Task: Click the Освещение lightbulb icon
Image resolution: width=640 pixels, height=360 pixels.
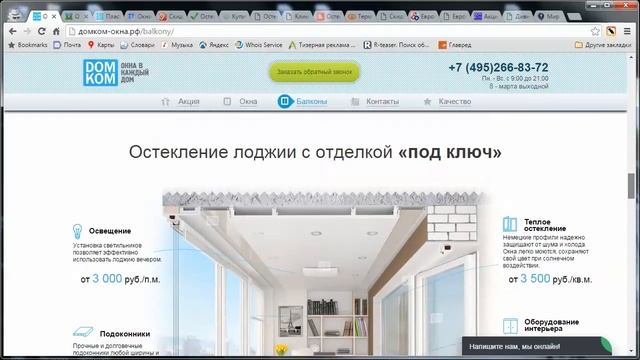Action: coord(77,231)
